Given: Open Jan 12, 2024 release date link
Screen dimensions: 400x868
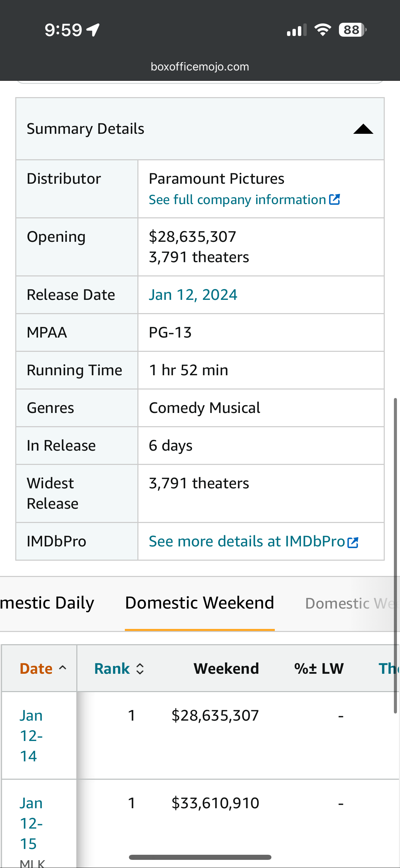Looking at the screenshot, I should (193, 295).
